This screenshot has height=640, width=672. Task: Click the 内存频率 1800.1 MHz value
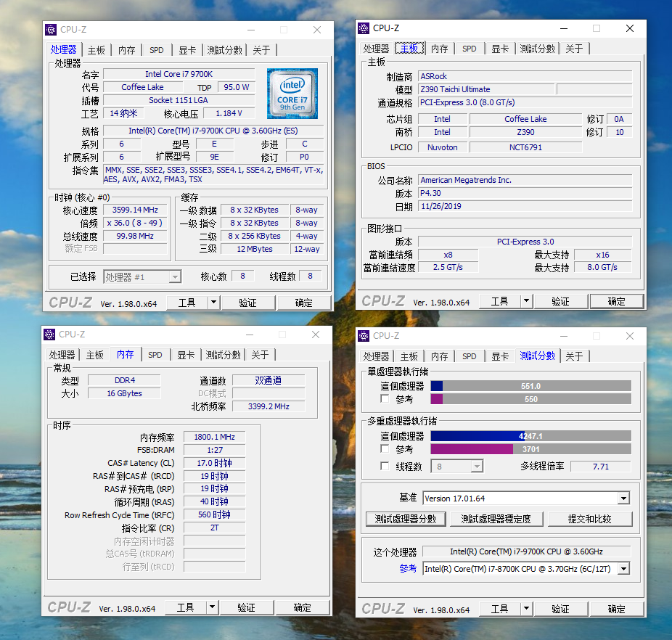214,437
